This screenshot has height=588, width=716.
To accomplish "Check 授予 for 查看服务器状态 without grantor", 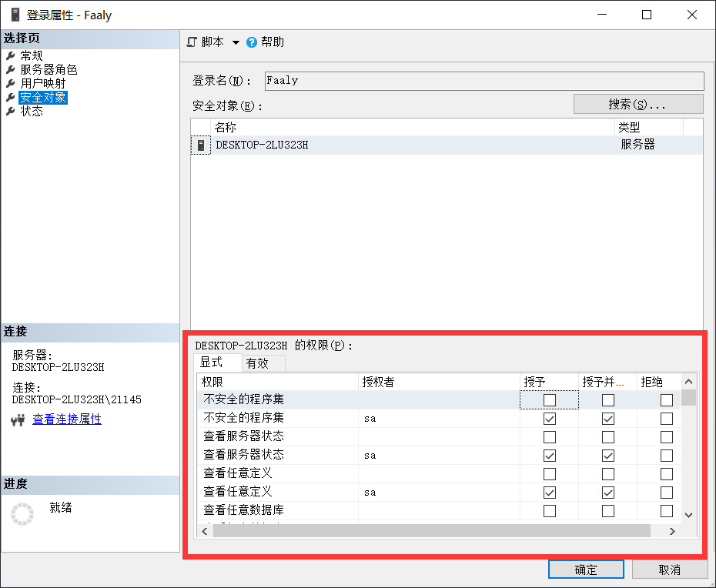I will pos(550,437).
